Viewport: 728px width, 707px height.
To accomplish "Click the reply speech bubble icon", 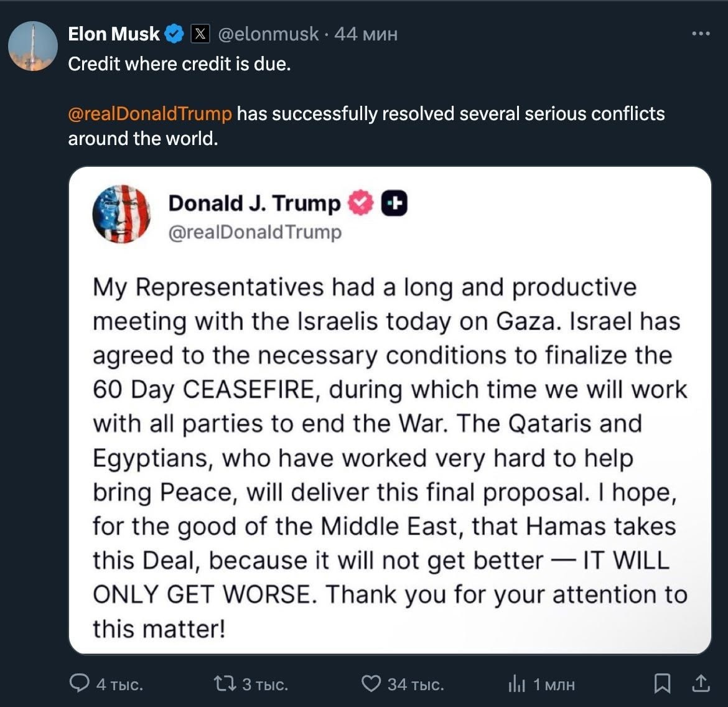I will click(x=79, y=684).
